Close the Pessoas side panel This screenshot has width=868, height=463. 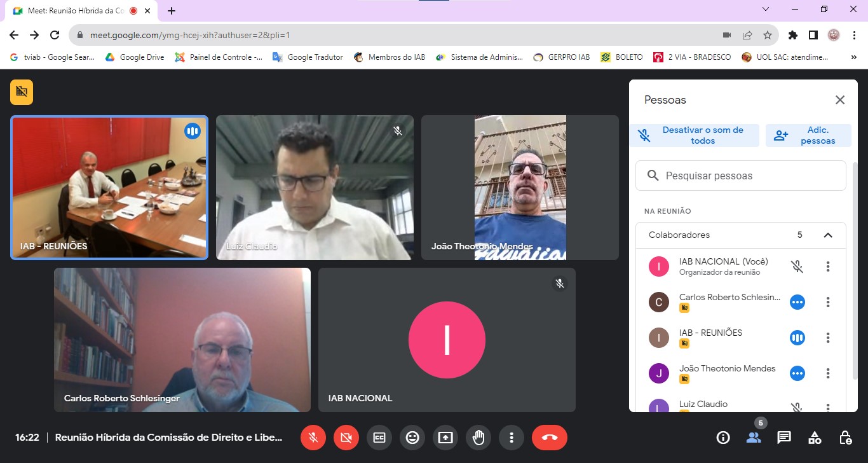click(x=840, y=100)
